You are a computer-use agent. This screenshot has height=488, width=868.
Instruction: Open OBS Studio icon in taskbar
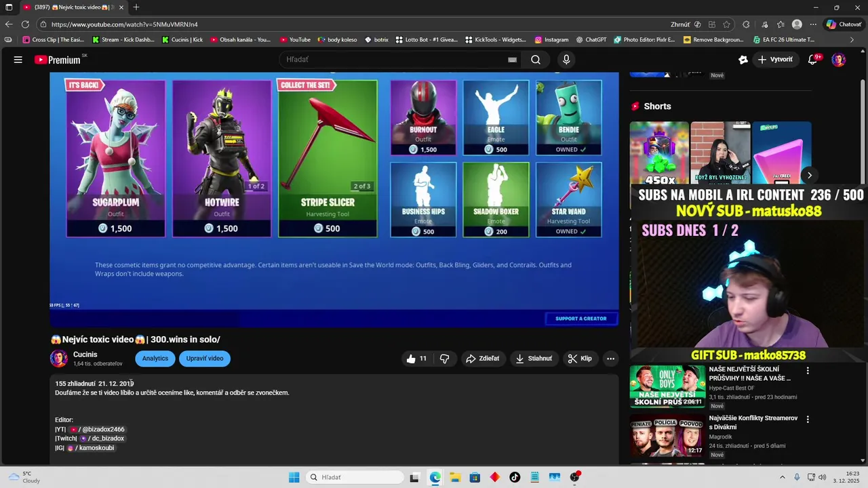(575, 477)
